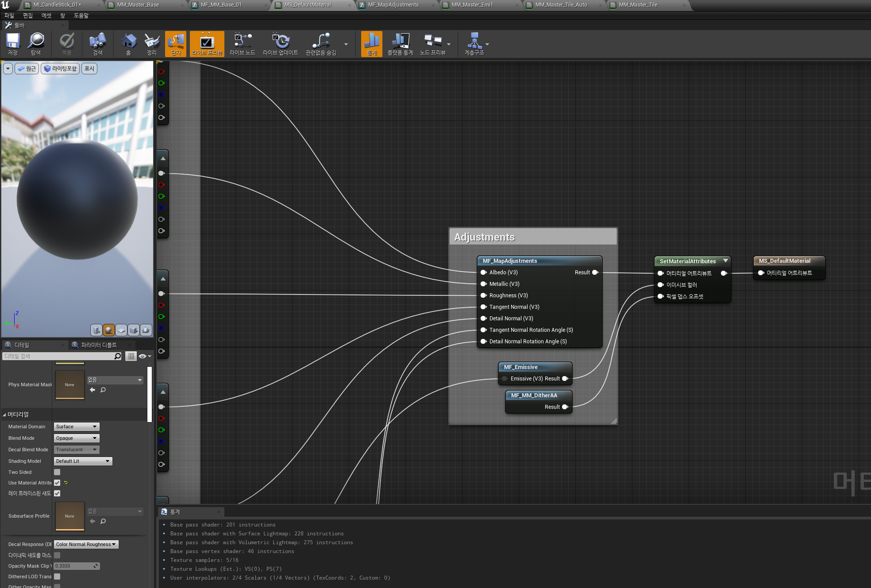Image resolution: width=871 pixels, height=588 pixels.
Task: Click the 플랫폼 통계 platform stats icon
Action: [400, 44]
